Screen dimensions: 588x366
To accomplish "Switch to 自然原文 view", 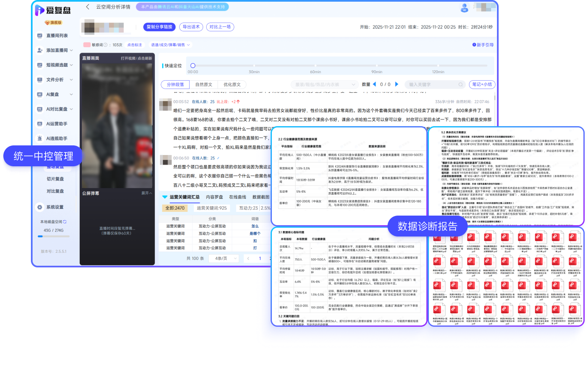I will click(x=203, y=84).
